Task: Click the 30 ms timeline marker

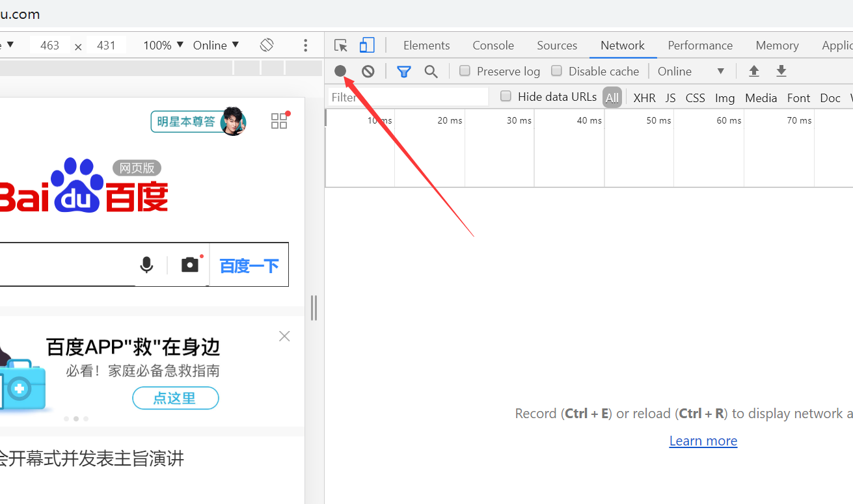Action: (x=519, y=120)
